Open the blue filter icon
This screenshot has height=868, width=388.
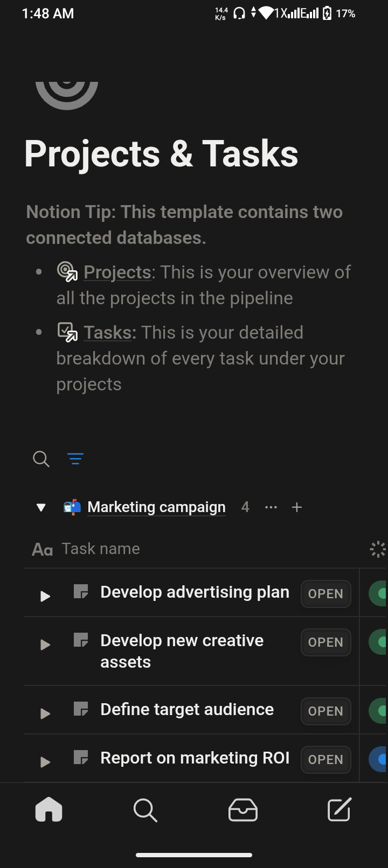pos(75,459)
